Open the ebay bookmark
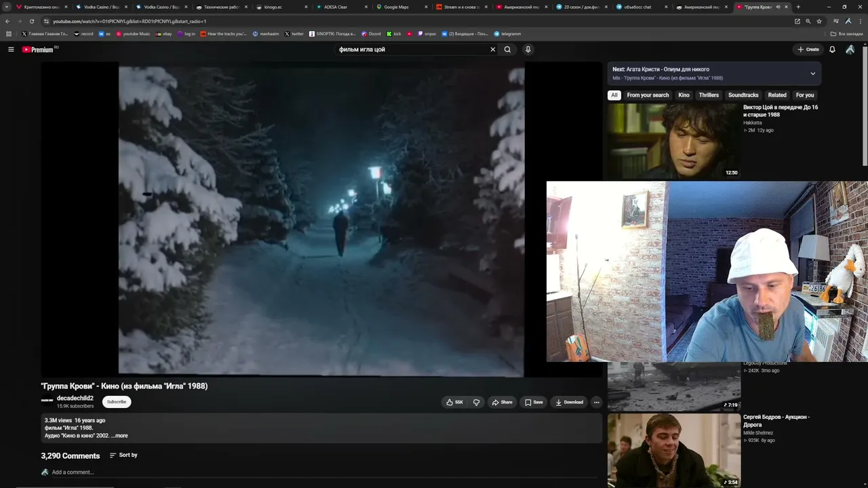 (163, 34)
